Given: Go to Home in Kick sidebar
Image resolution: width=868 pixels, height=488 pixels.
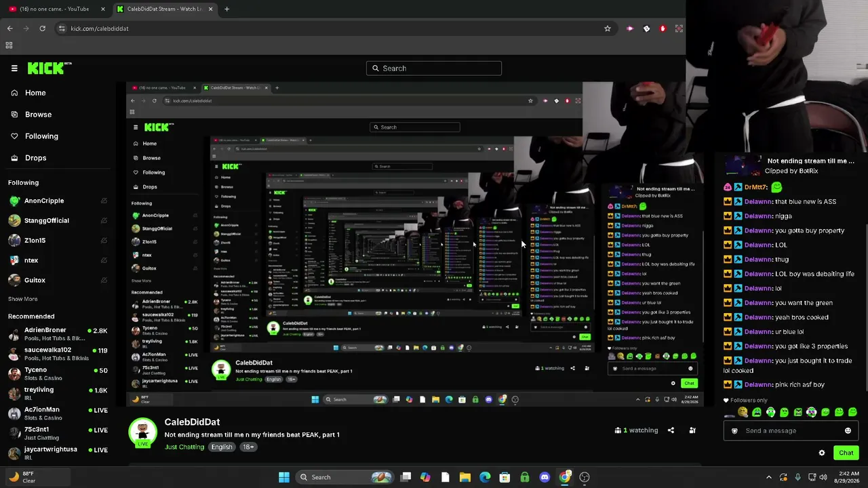Looking at the screenshot, I should click(x=35, y=93).
